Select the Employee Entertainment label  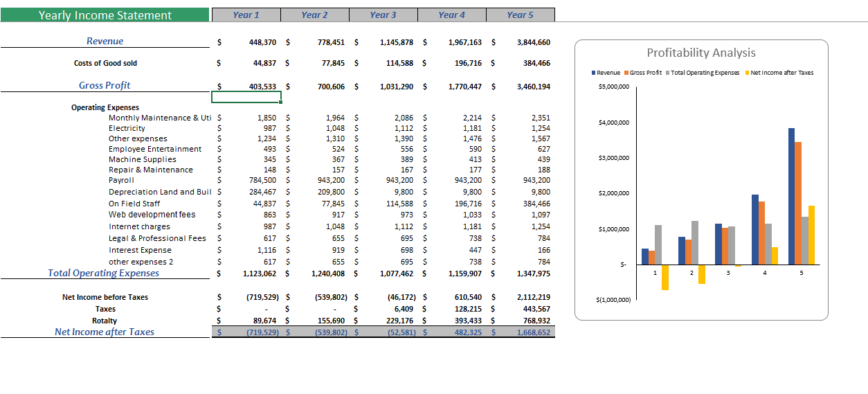coord(155,149)
